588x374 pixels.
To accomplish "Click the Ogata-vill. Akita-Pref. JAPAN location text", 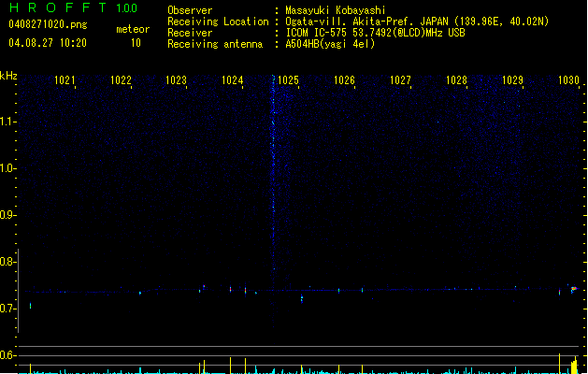I will (417, 22).
